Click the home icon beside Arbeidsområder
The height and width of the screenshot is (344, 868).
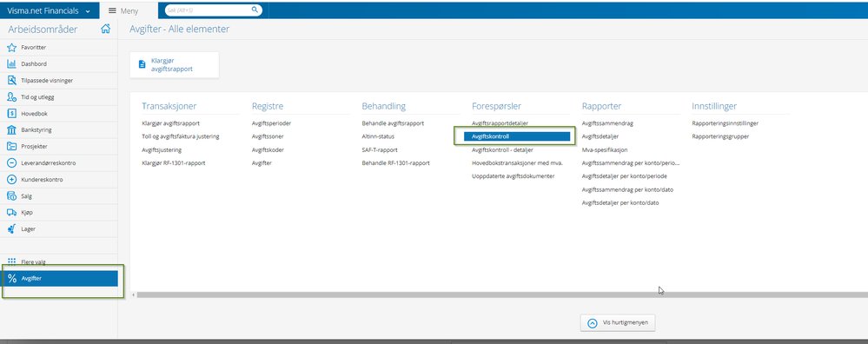105,30
